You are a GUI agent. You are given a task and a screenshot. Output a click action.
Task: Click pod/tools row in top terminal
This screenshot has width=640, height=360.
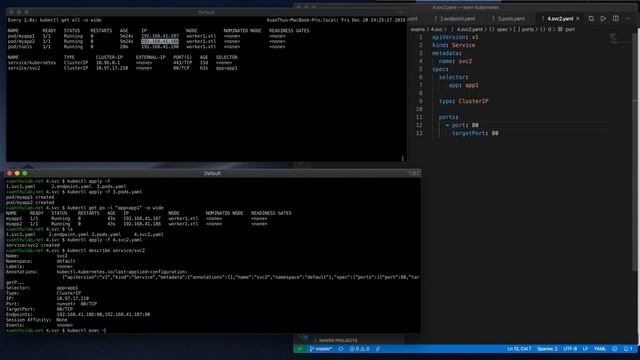click(146, 47)
